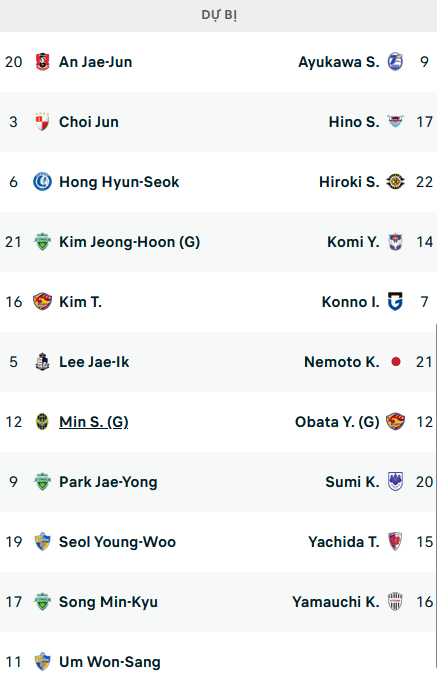
Task: Open the Um Won-Sang player page
Action: [110, 662]
